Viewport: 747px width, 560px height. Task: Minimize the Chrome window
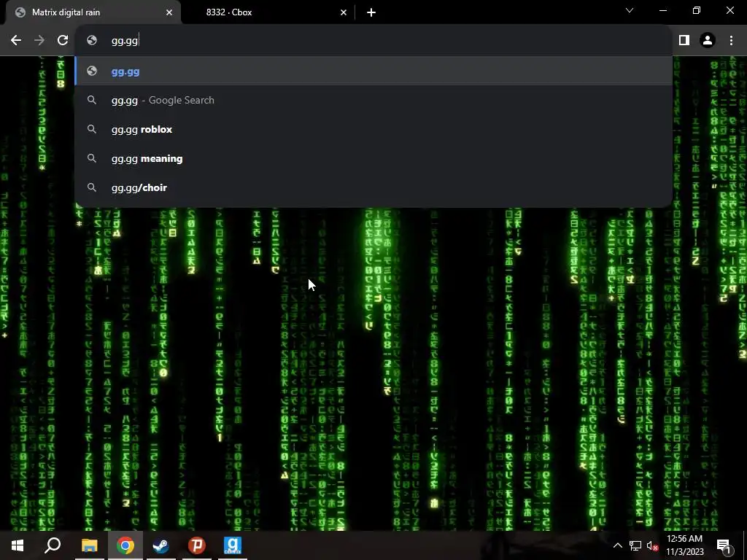point(663,10)
